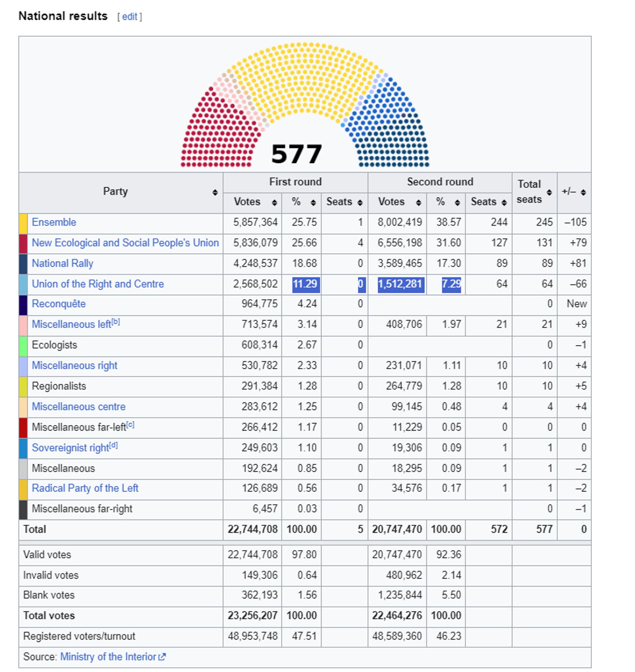The image size is (635, 672).
Task: Open the Miscellaneous left link
Action: point(71,325)
